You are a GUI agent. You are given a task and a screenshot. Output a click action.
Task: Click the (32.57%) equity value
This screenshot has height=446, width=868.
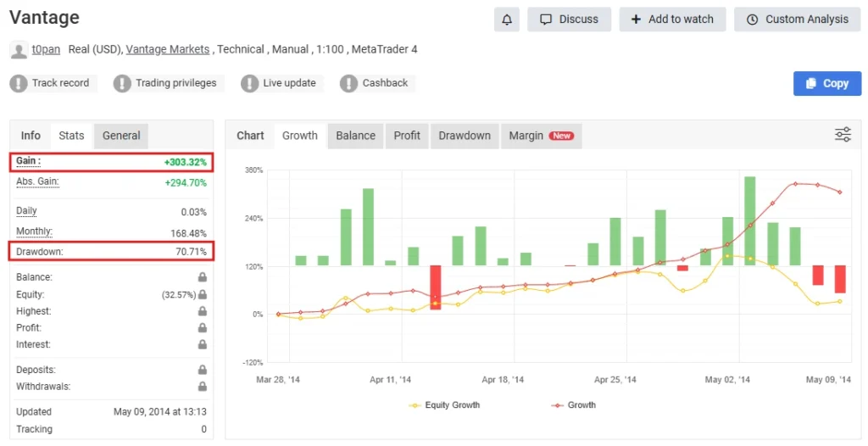pos(179,295)
